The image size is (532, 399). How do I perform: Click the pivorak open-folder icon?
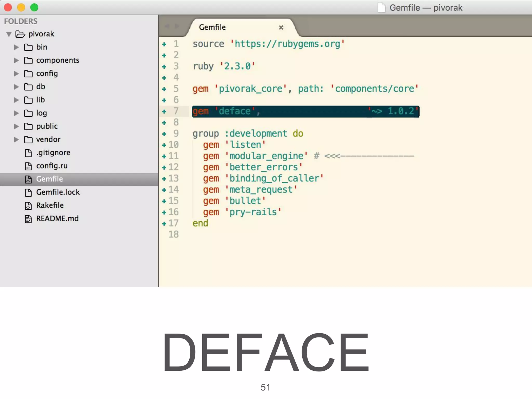tap(20, 34)
